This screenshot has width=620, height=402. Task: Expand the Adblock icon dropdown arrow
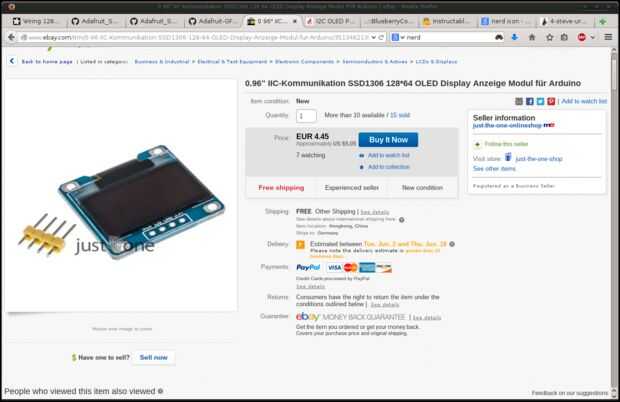click(x=592, y=37)
